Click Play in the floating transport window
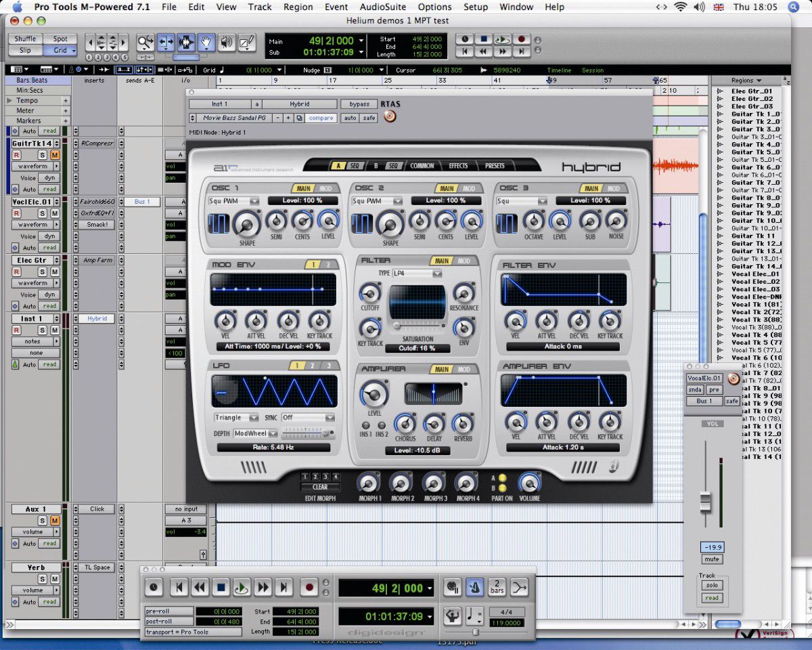 [x=242, y=588]
